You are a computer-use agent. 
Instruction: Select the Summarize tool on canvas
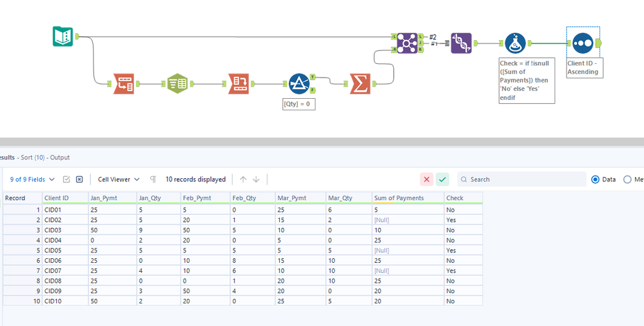360,84
